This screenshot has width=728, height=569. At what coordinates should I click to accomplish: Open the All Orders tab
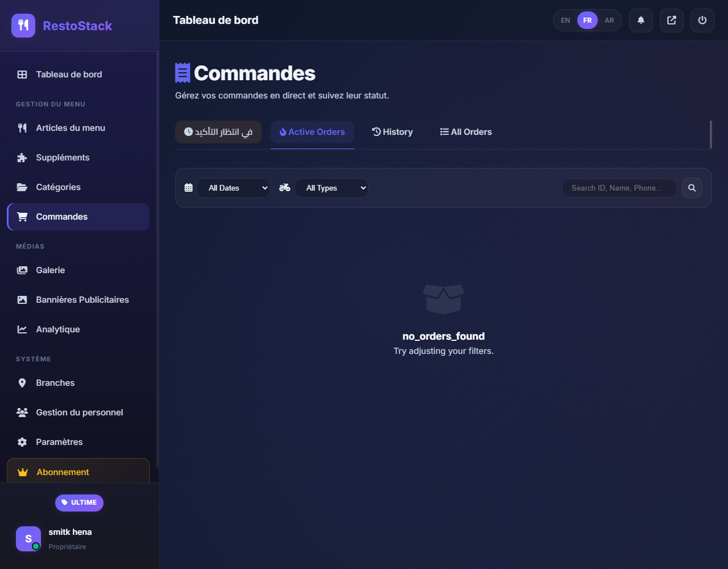pos(466,132)
